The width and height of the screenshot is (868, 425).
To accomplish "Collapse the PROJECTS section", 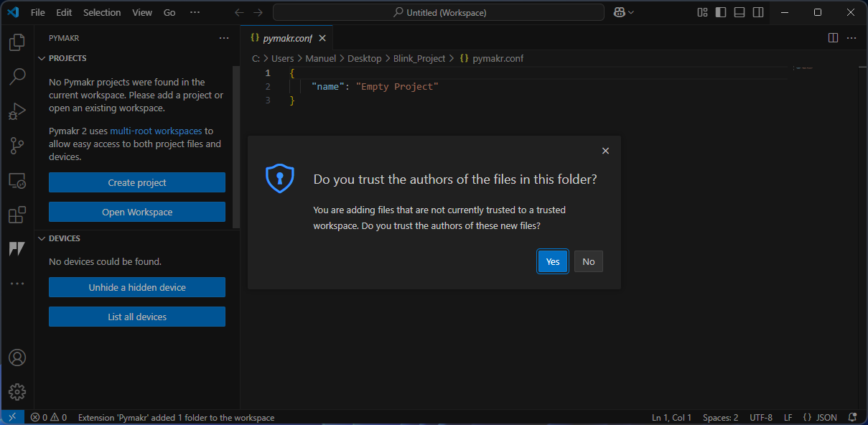I will (x=67, y=58).
